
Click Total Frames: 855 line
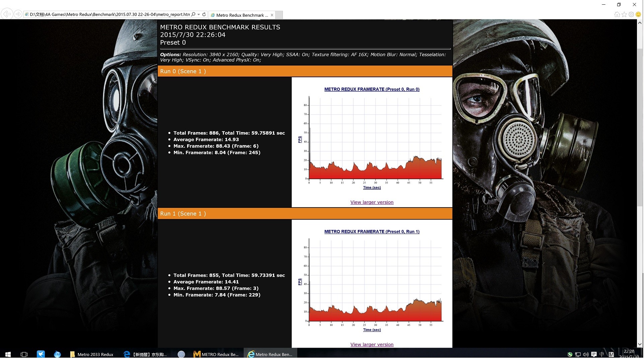[229, 275]
